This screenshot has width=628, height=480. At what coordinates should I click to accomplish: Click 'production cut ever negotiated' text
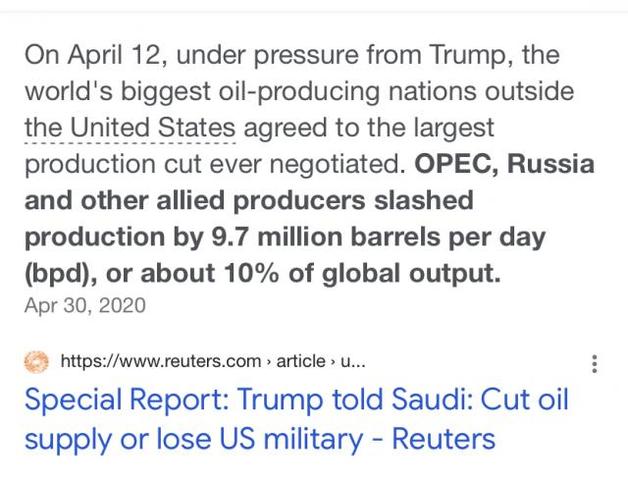tap(215, 164)
